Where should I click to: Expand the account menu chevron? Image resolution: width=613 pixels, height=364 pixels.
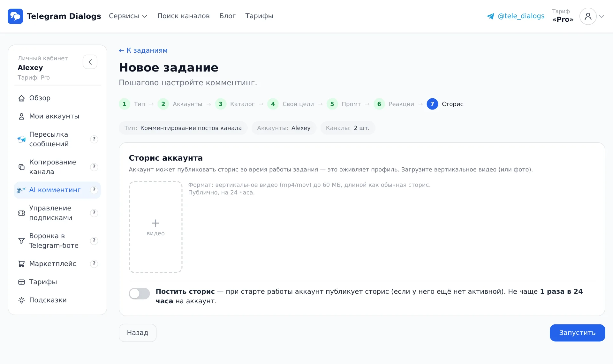(x=602, y=16)
